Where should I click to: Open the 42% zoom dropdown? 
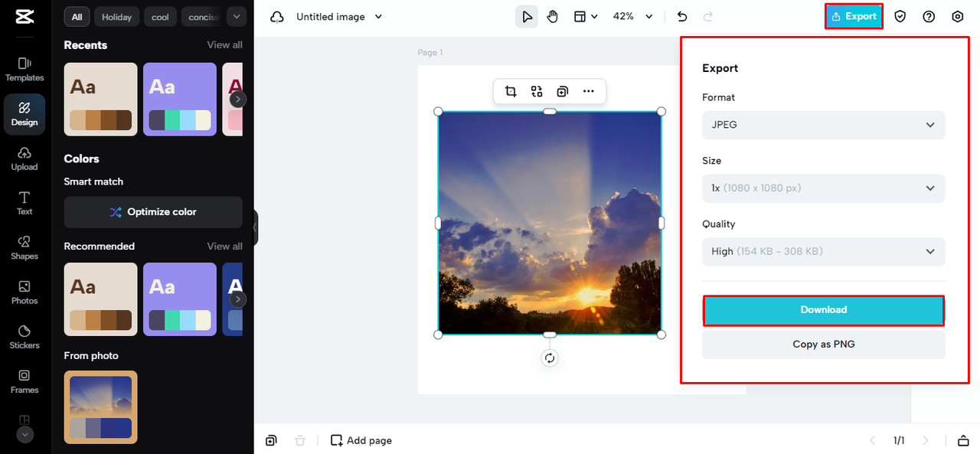point(632,16)
